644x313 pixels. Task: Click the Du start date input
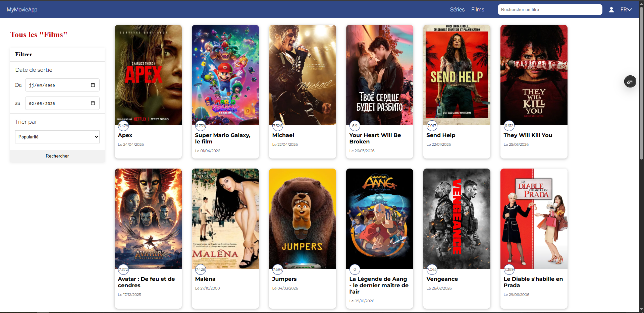coord(62,85)
